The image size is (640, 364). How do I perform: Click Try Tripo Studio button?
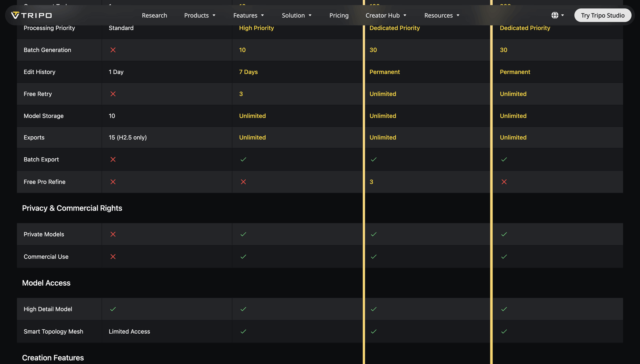pyautogui.click(x=603, y=15)
